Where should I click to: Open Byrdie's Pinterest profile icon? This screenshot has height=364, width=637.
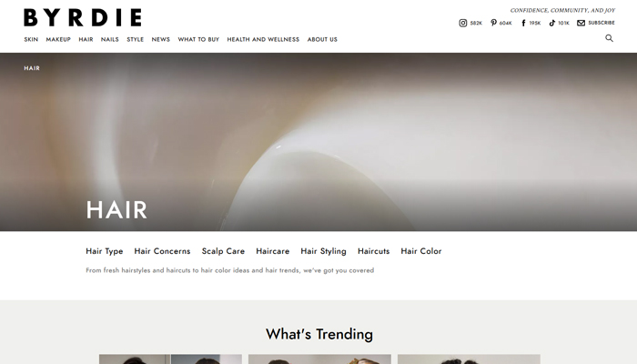point(493,23)
